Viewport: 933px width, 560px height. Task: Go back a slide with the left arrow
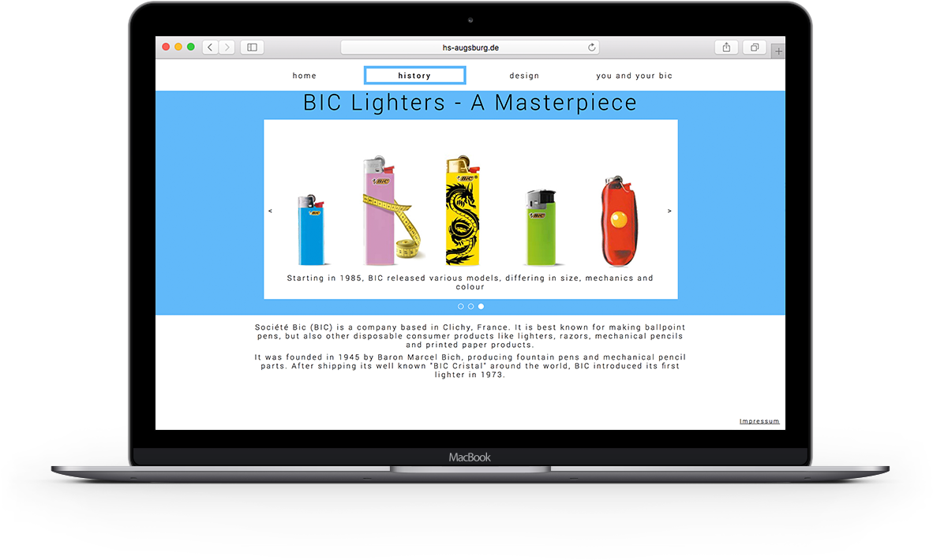click(271, 210)
